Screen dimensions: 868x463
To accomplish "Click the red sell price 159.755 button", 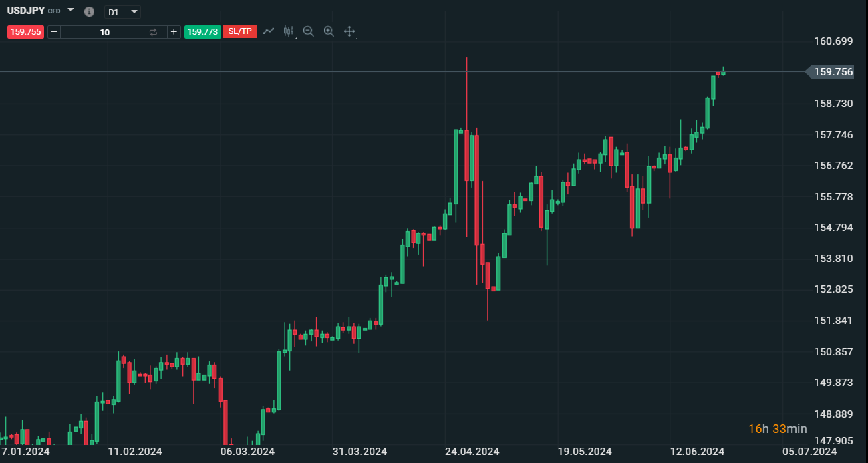I will click(25, 32).
